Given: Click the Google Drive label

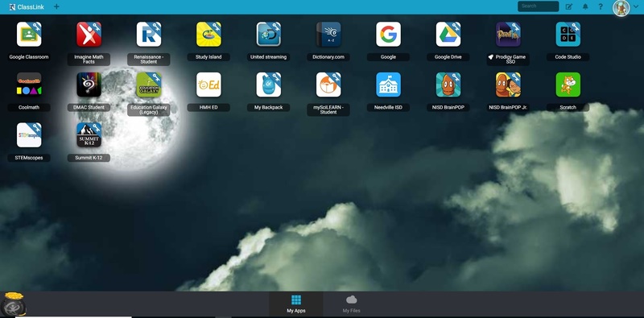Looking at the screenshot, I should point(448,57).
